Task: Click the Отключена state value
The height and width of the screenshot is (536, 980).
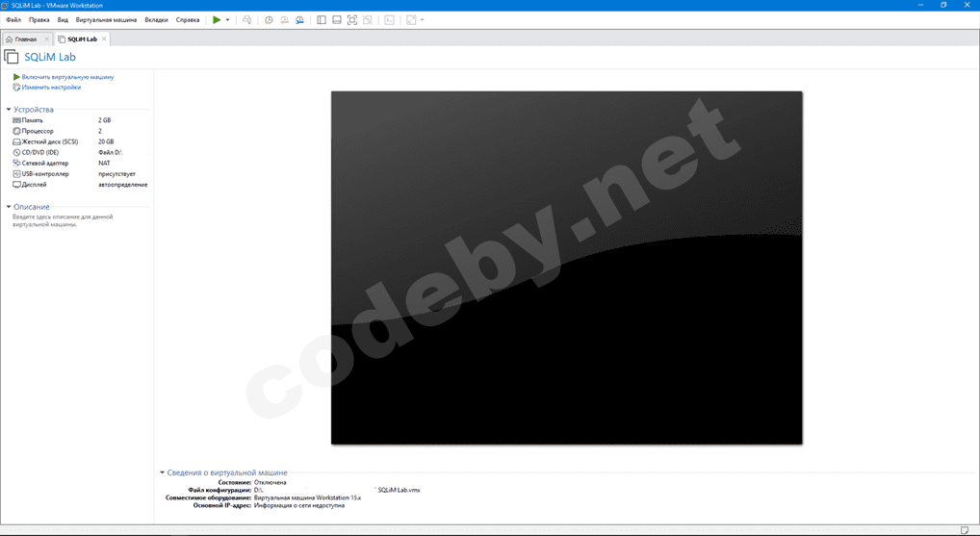Action: [270, 482]
